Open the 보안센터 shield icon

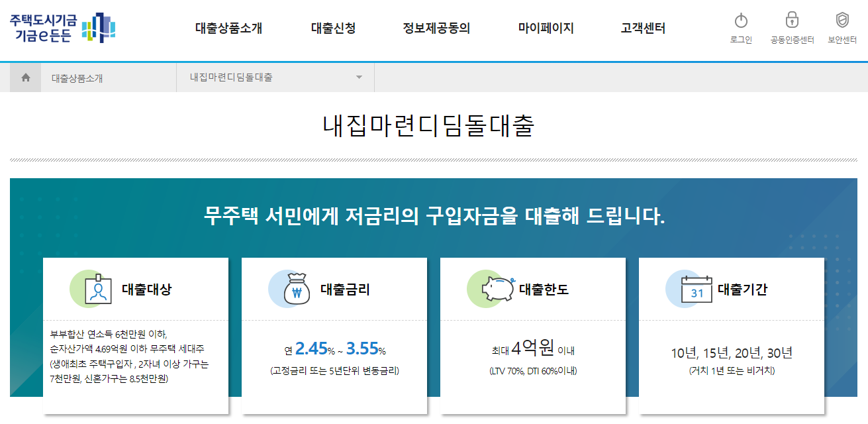pos(842,20)
